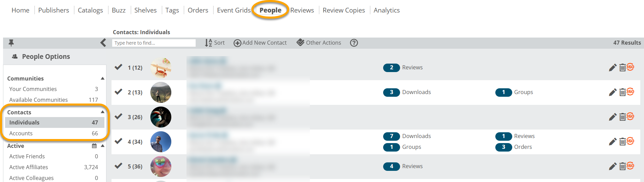This screenshot has width=644, height=182.
Task: Click the pin icon in the sidebar header
Action: 11,43
